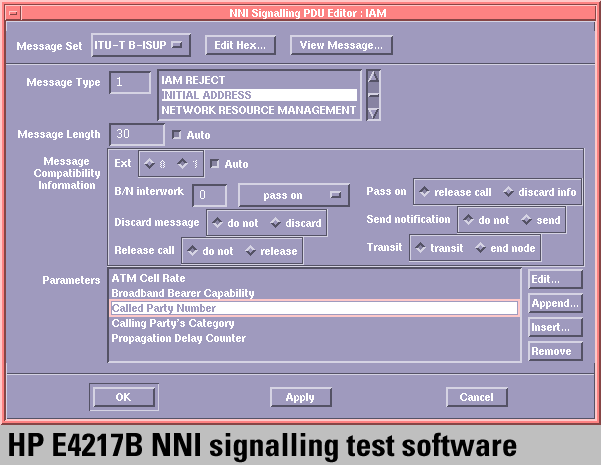Image resolution: width=601 pixels, height=465 pixels.
Task: Click the parameters Edit... button
Action: (555, 279)
